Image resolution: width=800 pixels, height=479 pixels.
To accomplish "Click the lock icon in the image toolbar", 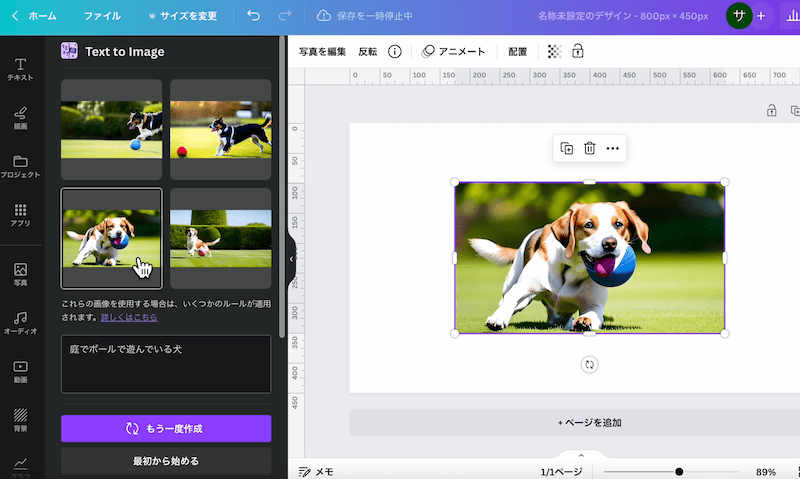I will click(578, 51).
